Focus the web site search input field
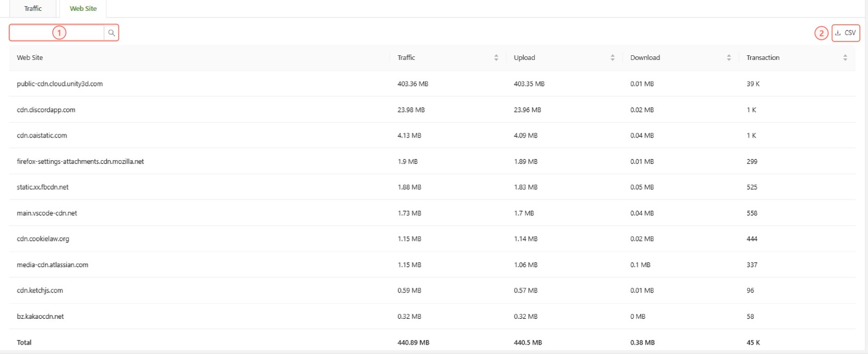This screenshot has width=868, height=354. (57, 33)
